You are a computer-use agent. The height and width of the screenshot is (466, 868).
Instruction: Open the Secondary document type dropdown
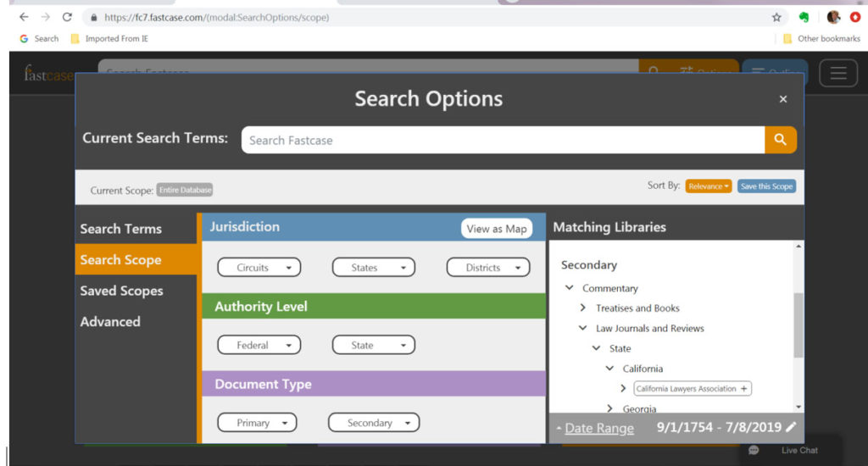pyautogui.click(x=374, y=422)
